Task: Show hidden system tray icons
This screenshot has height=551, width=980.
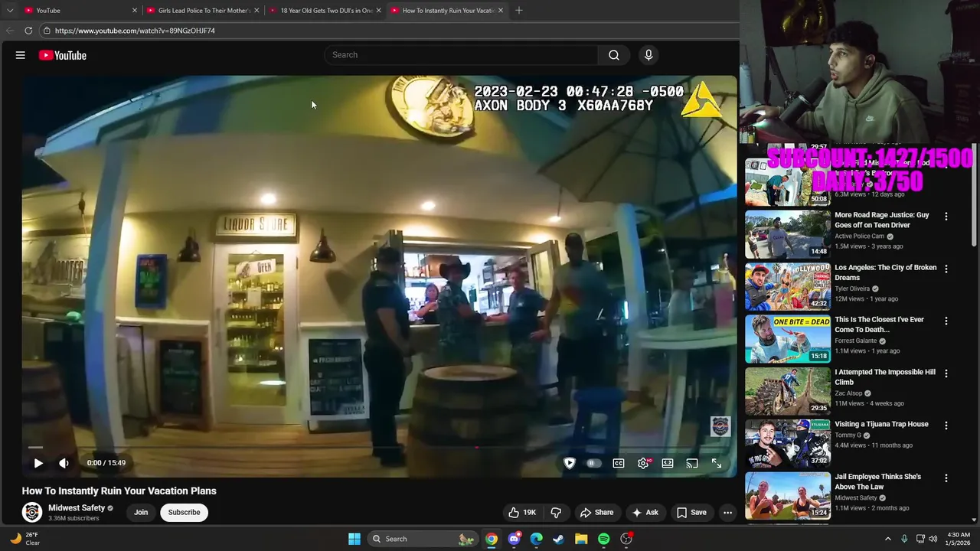Action: click(887, 539)
